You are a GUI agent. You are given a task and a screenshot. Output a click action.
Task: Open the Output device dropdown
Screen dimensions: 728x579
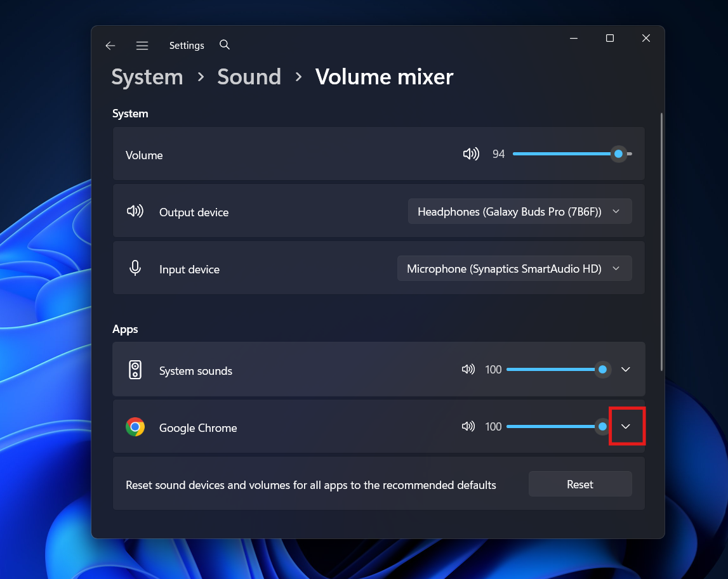click(x=519, y=211)
